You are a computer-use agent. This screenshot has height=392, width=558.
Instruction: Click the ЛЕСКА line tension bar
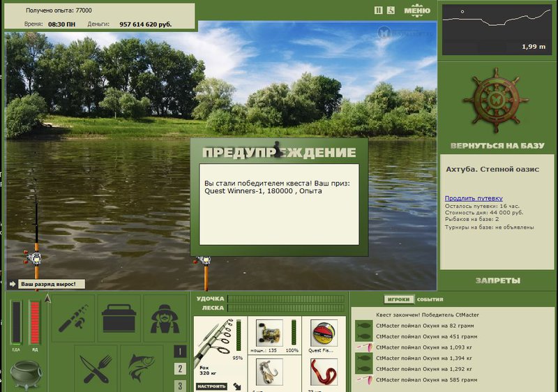click(286, 308)
